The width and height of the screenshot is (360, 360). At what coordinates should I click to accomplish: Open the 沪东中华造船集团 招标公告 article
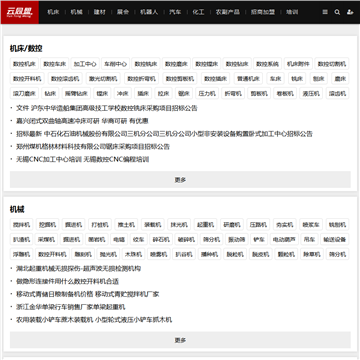click(107, 108)
